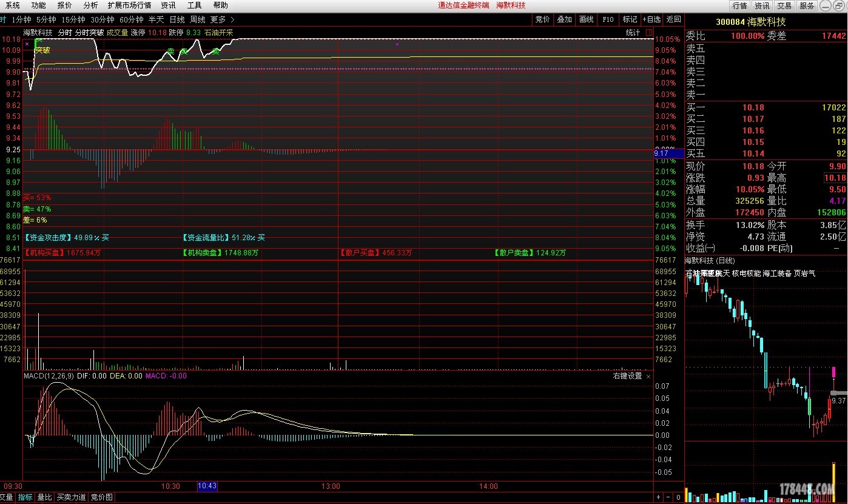Select the 竞价图 bottom tab
The height and width of the screenshot is (504, 848).
coord(102,497)
